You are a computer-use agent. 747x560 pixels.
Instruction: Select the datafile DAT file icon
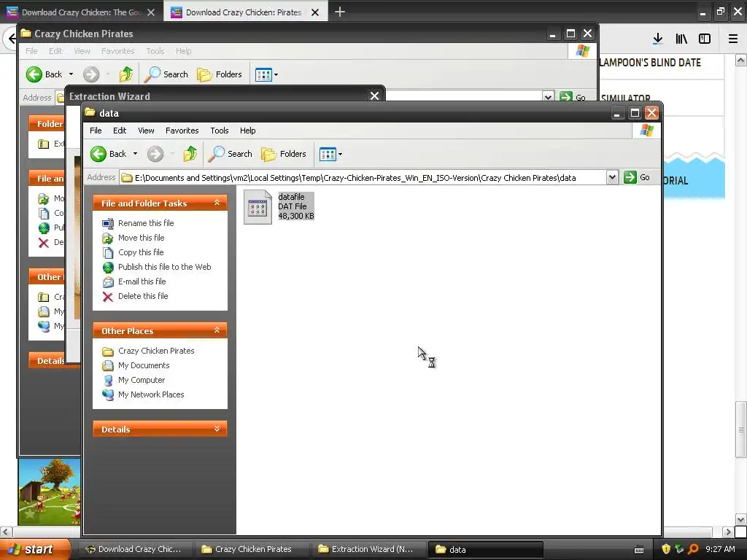click(x=258, y=206)
